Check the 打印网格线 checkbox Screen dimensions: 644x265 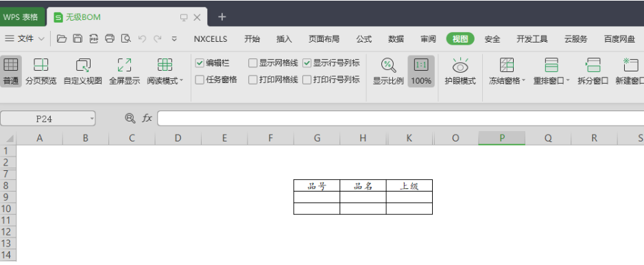pyautogui.click(x=252, y=80)
